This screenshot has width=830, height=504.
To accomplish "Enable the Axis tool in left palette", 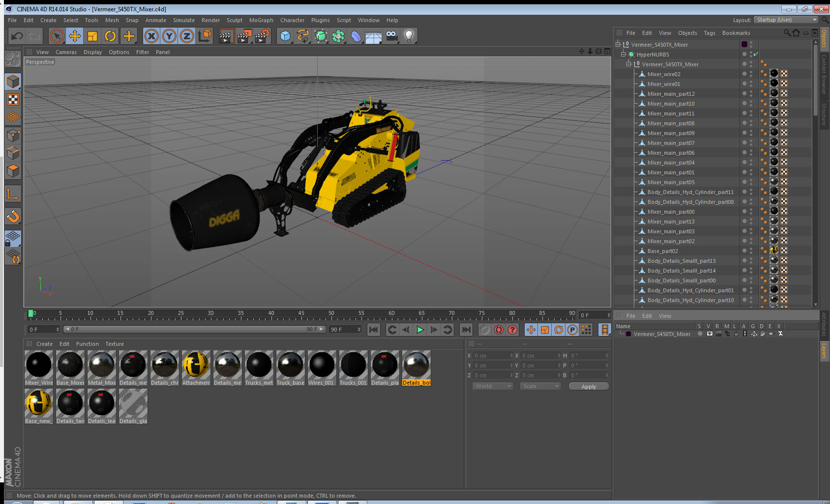I will tap(13, 194).
